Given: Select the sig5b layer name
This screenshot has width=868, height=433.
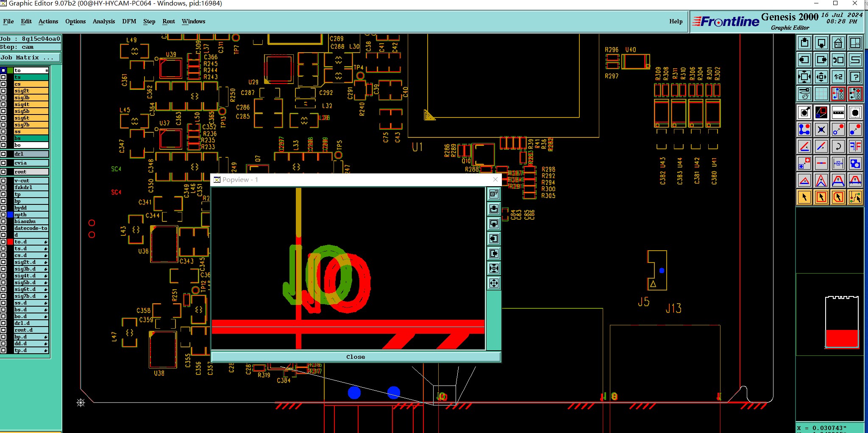Looking at the screenshot, I should [31, 111].
